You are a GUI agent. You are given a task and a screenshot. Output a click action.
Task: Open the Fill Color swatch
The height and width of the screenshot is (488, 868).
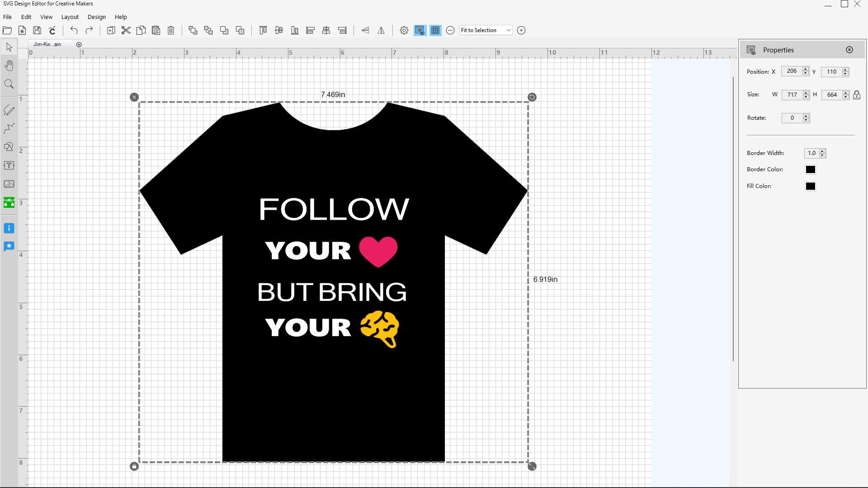810,186
